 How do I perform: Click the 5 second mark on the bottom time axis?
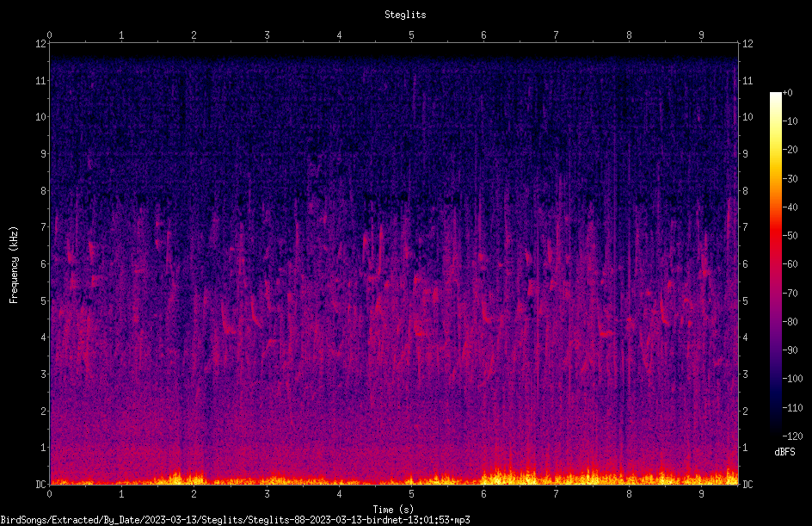coord(411,494)
